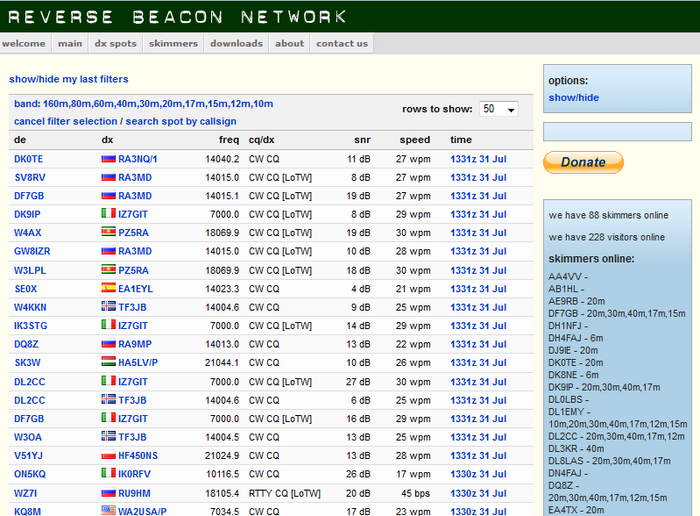The width and height of the screenshot is (700, 516).
Task: Open dx callsign EA1EYL
Action: (x=136, y=289)
